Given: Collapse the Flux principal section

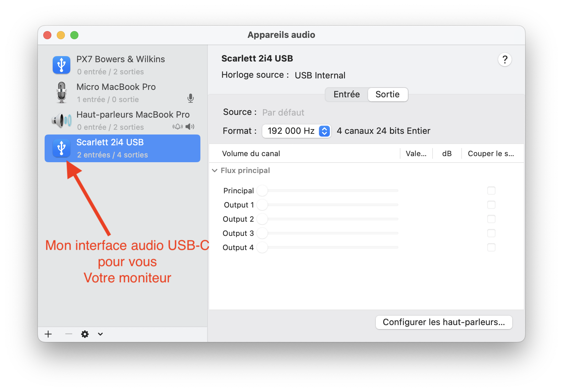Looking at the screenshot, I should click(x=215, y=171).
